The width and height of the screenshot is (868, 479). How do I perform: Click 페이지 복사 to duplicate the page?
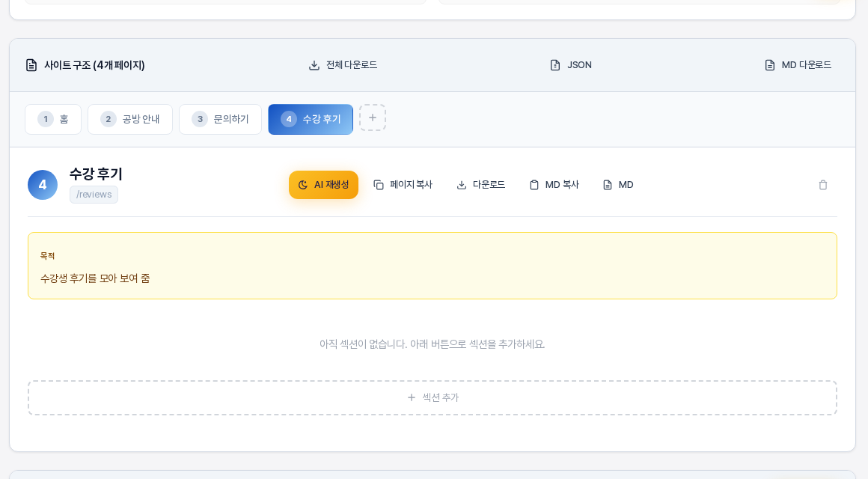pyautogui.click(x=403, y=185)
